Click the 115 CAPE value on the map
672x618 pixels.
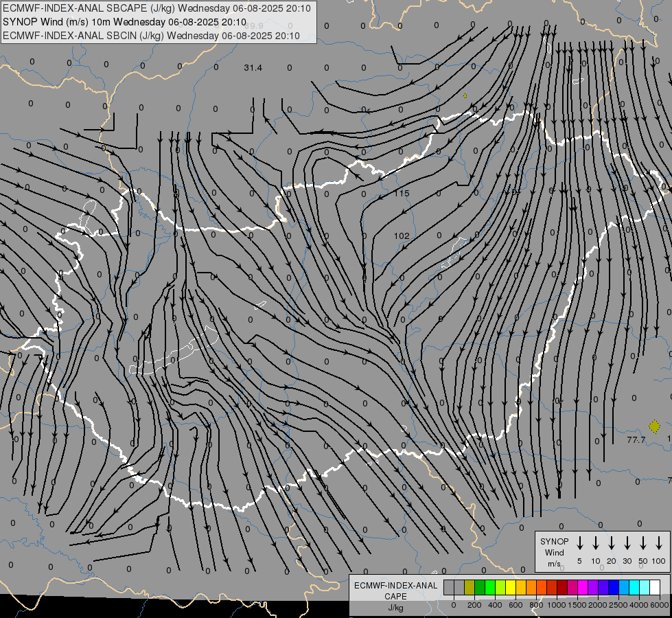coord(402,194)
